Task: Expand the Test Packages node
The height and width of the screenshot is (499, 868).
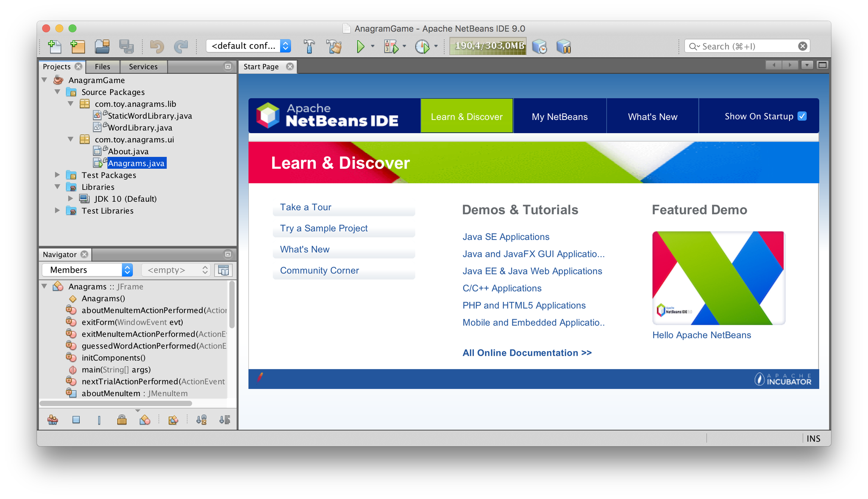Action: (58, 175)
